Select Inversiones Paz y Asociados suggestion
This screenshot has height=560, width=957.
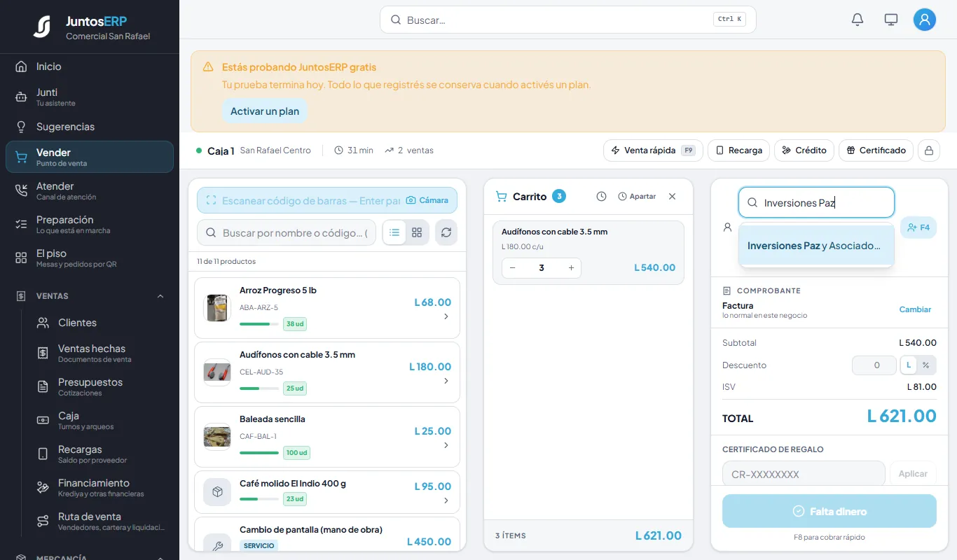(816, 246)
